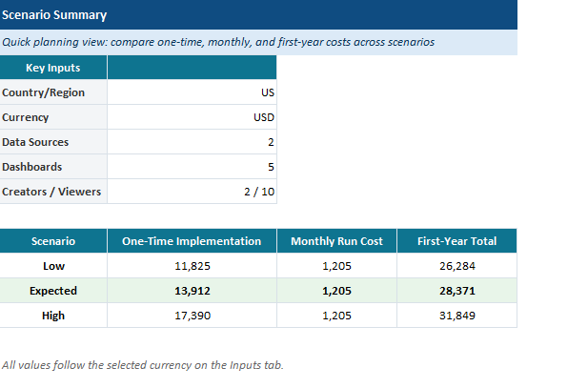Click the Monthly Run Cost column header
Viewport: 588px width, 388px height.
pyautogui.click(x=336, y=241)
